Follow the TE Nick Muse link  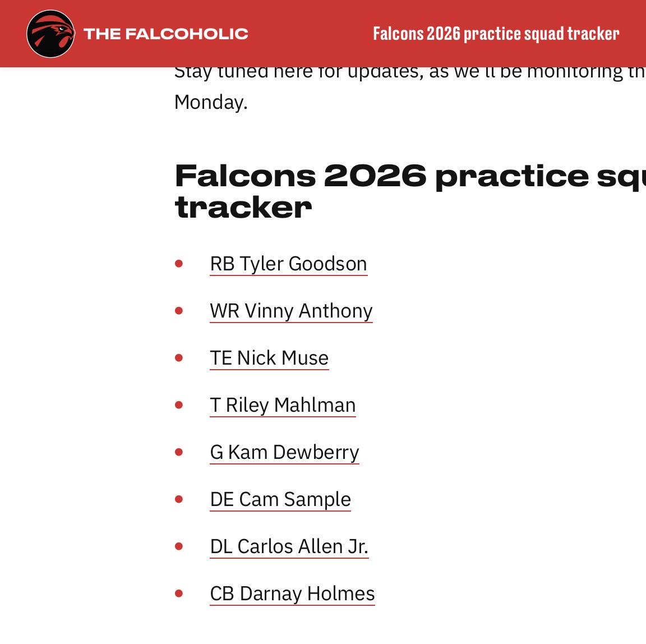269,358
